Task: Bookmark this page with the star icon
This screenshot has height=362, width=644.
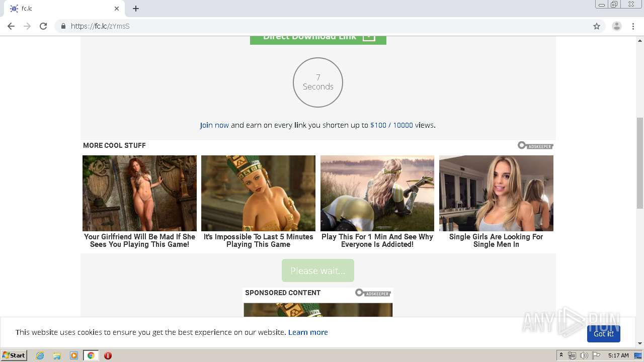Action: point(597,26)
